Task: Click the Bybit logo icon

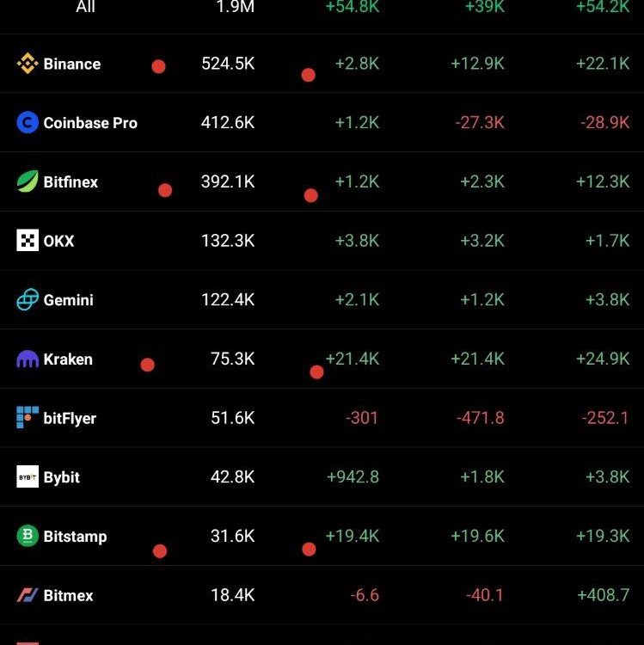Action: click(x=28, y=476)
